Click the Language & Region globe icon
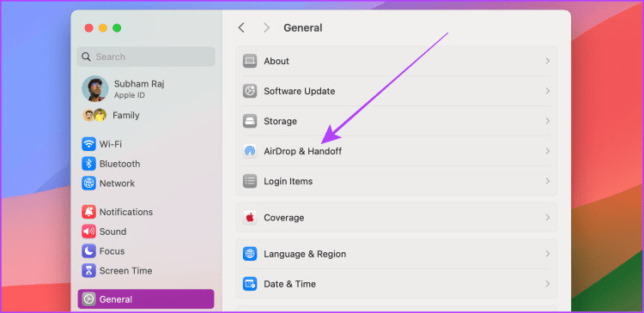 (250, 254)
